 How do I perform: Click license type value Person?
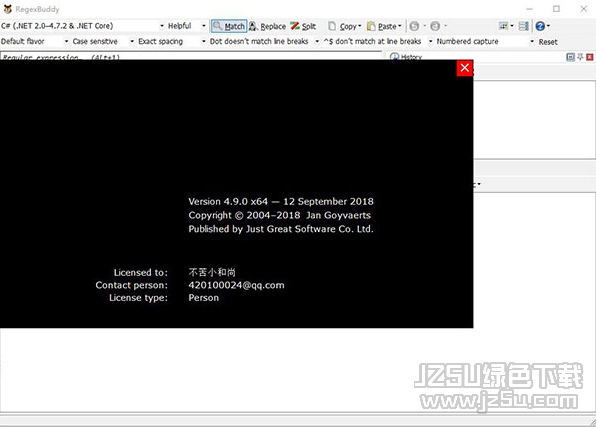(x=204, y=298)
